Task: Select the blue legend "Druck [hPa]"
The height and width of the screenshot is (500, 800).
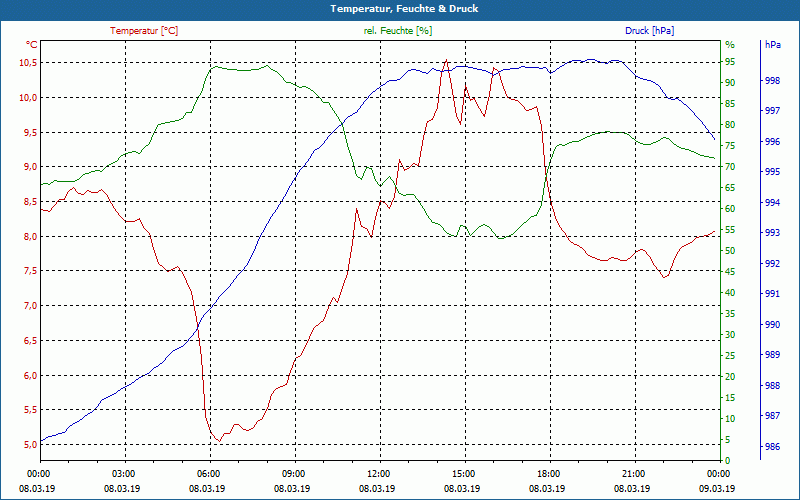Action: coord(649,31)
